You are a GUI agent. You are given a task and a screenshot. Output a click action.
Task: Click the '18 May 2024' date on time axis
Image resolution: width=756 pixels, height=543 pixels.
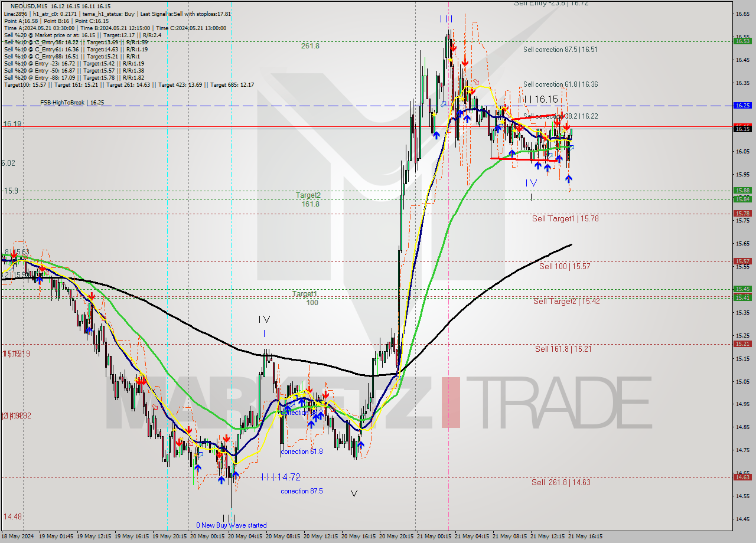[18, 537]
